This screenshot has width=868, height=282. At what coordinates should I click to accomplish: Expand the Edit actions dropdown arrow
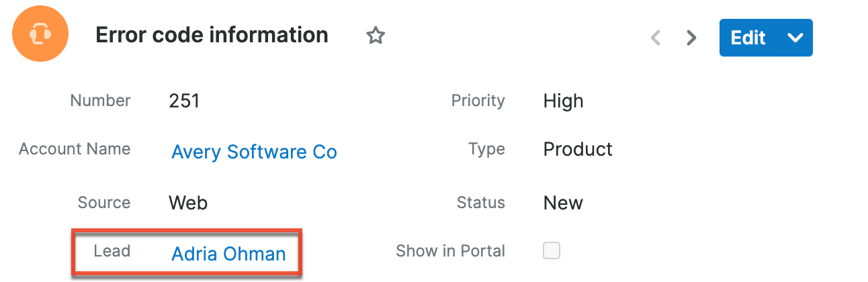795,38
